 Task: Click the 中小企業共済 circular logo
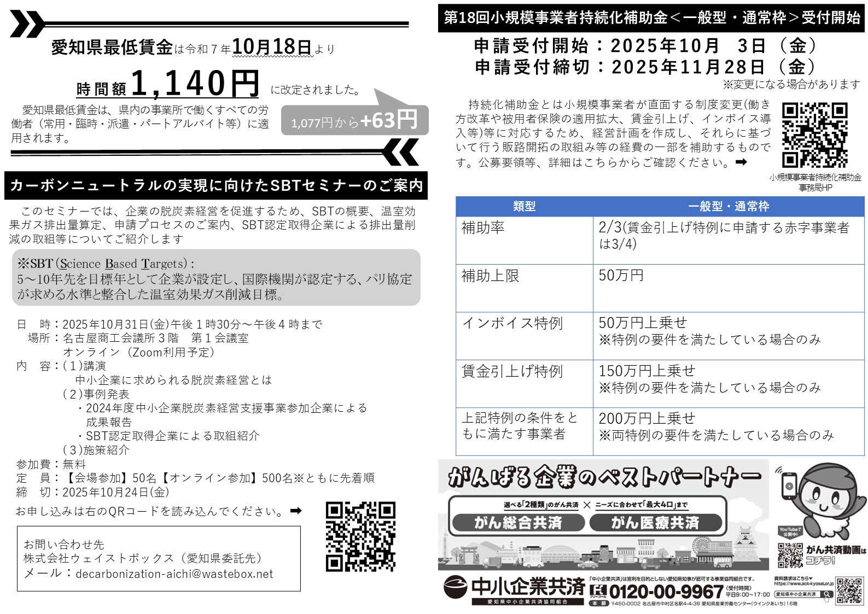[x=455, y=587]
